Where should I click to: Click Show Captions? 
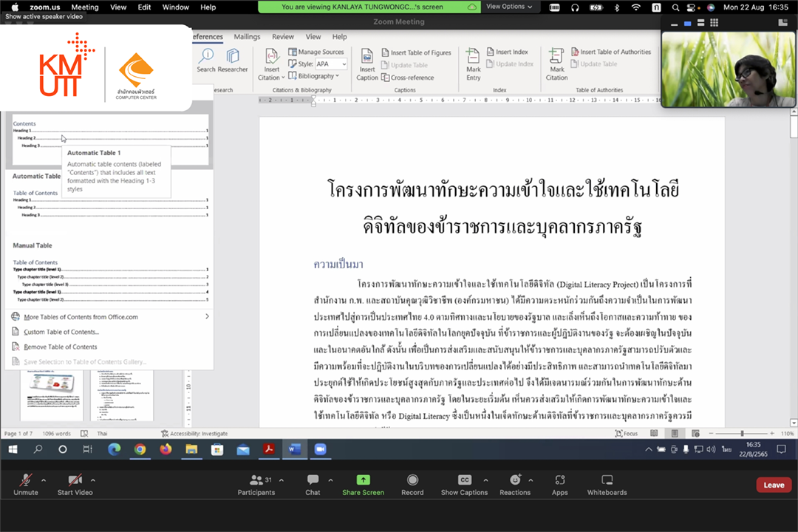click(x=464, y=484)
